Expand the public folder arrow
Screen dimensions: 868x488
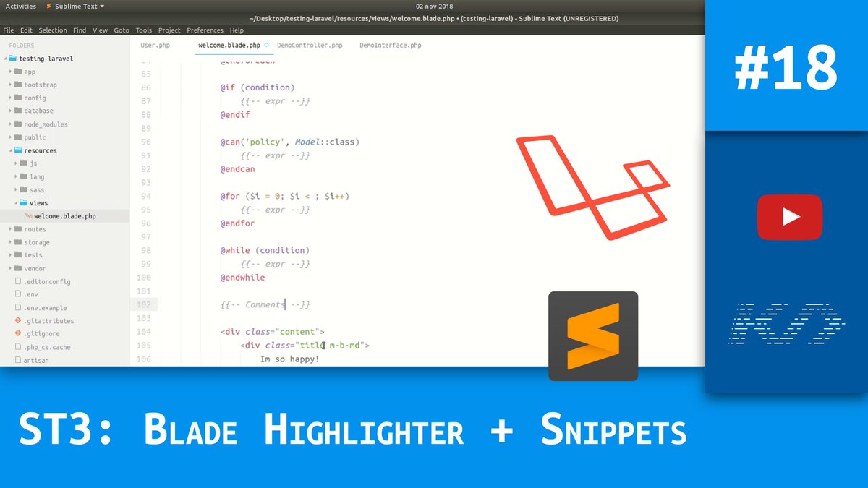(10, 137)
